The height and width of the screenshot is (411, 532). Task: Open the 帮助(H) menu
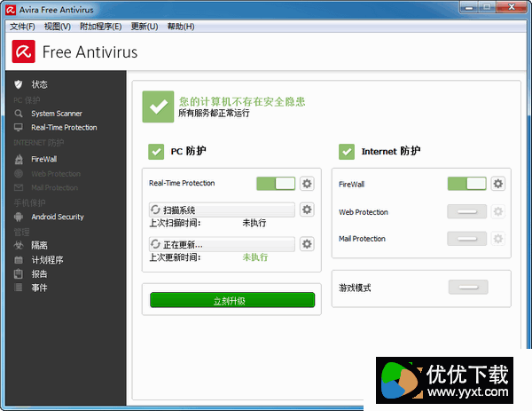click(181, 27)
